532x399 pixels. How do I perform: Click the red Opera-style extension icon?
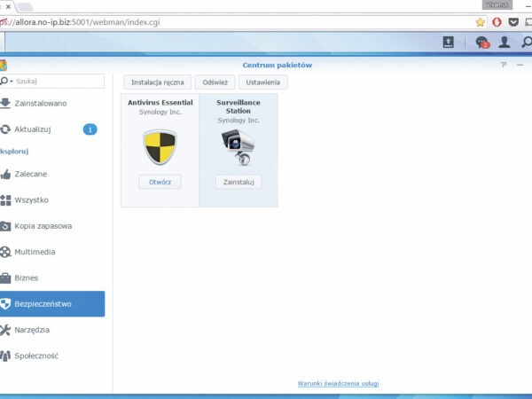point(497,21)
